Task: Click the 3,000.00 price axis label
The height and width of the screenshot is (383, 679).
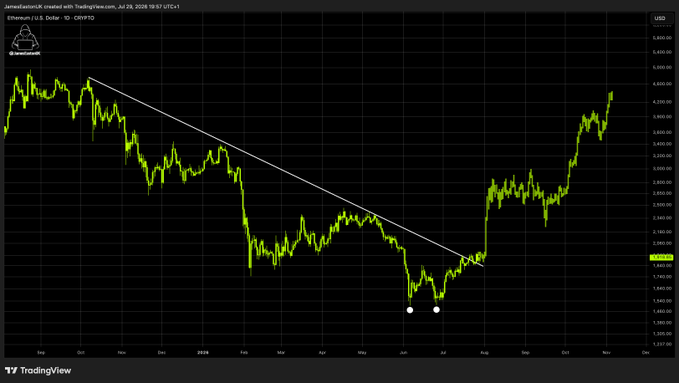Action: pyautogui.click(x=662, y=169)
